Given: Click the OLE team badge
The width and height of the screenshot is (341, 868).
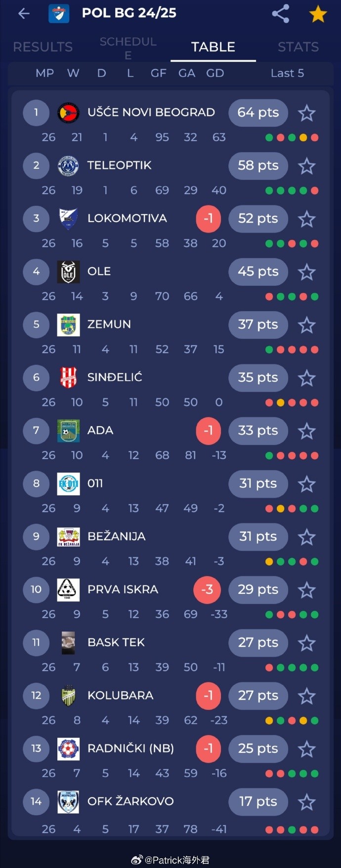Looking at the screenshot, I should point(68,272).
